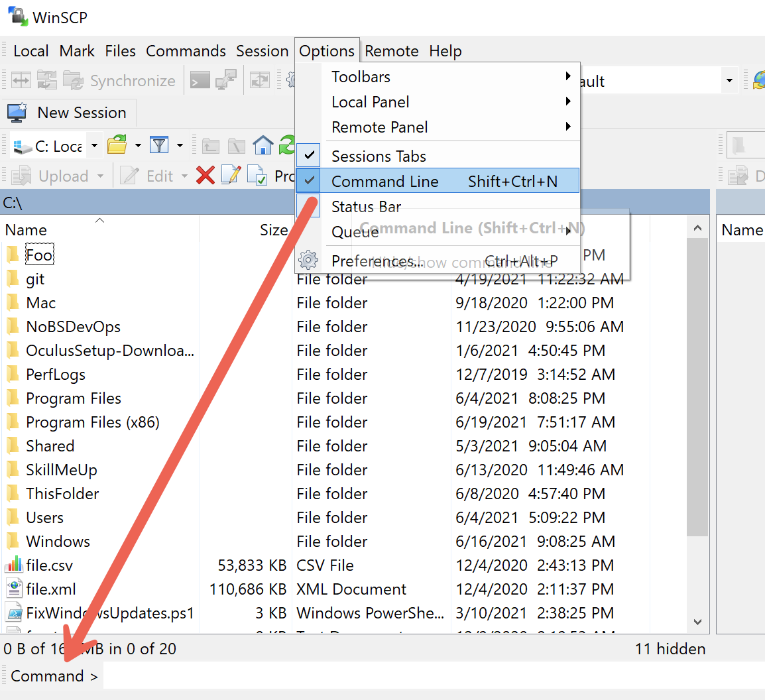Click the local panel scrollbar up arrow

697,228
